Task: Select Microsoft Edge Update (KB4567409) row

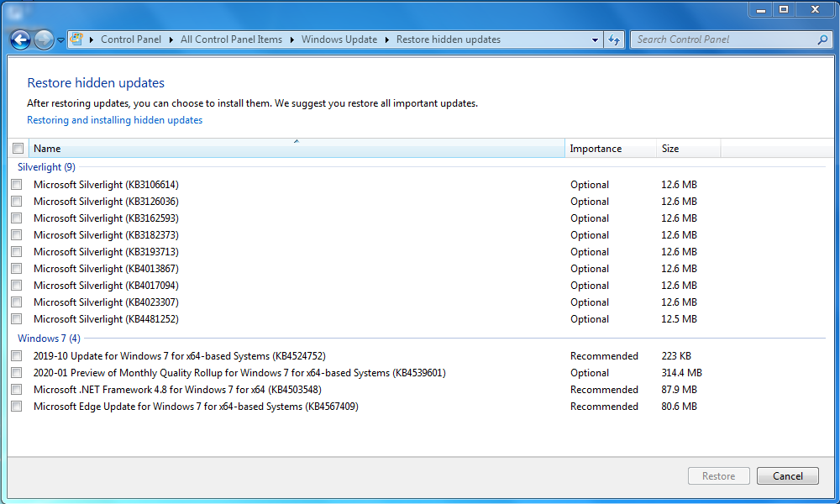Action: (x=196, y=407)
